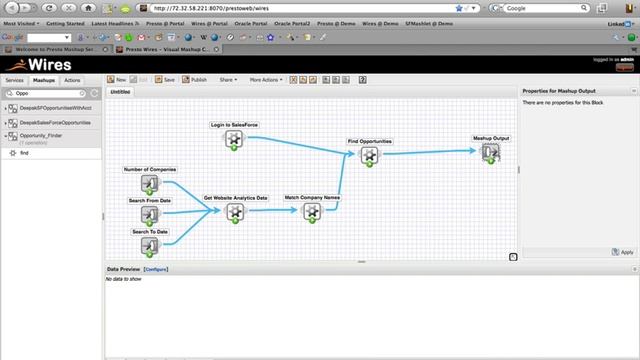Click the Apply button in Properties panel
This screenshot has width=640, height=360.
pyautogui.click(x=623, y=252)
